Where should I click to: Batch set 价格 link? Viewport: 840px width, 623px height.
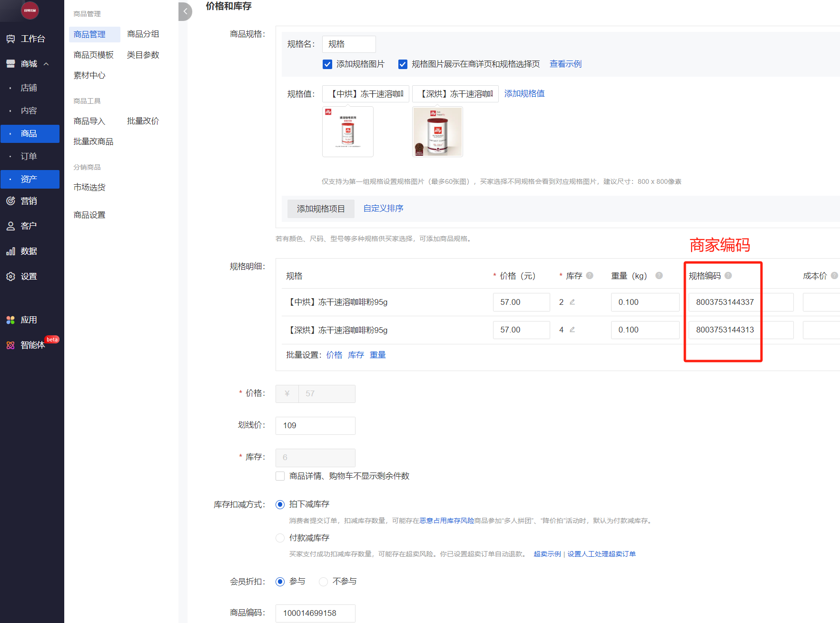point(335,355)
